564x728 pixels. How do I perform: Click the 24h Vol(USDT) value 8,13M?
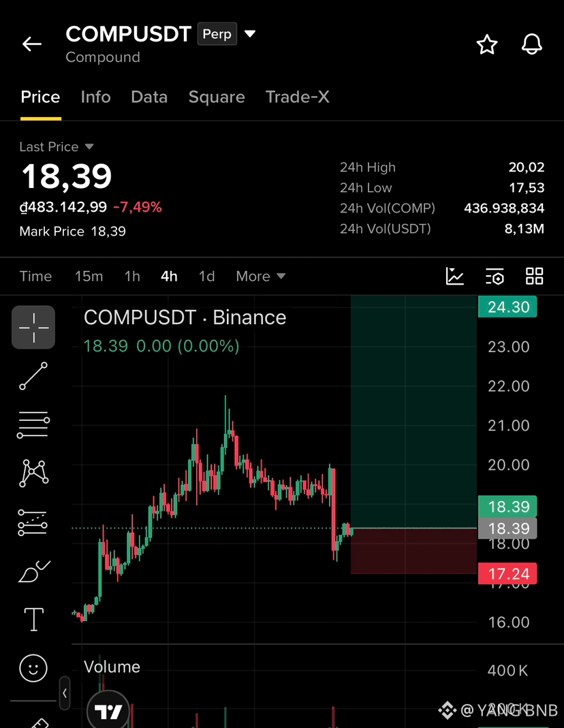pos(524,229)
